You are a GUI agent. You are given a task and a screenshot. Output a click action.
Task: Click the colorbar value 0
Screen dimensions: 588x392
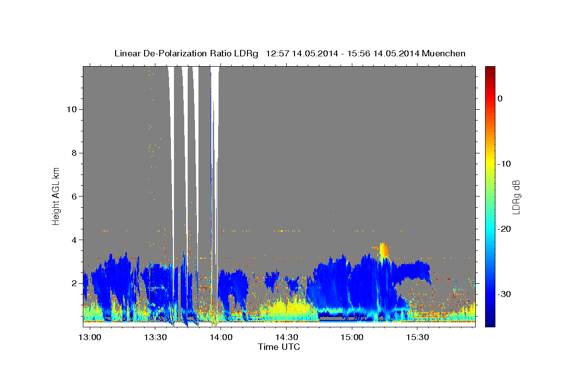(500, 98)
